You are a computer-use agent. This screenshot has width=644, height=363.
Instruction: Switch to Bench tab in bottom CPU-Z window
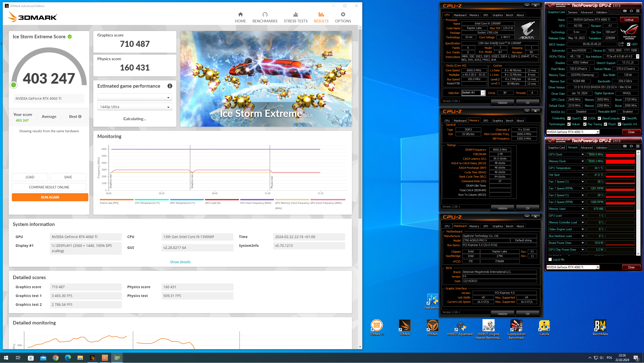509,226
